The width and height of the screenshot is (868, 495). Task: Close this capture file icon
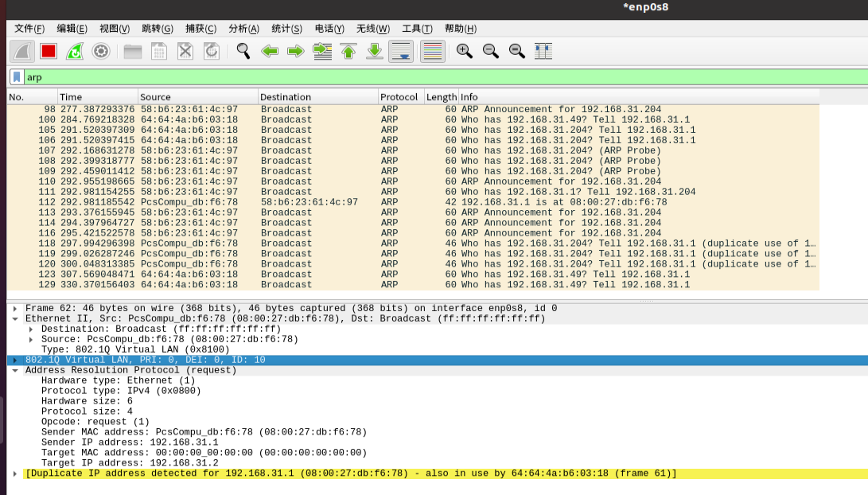(x=185, y=52)
